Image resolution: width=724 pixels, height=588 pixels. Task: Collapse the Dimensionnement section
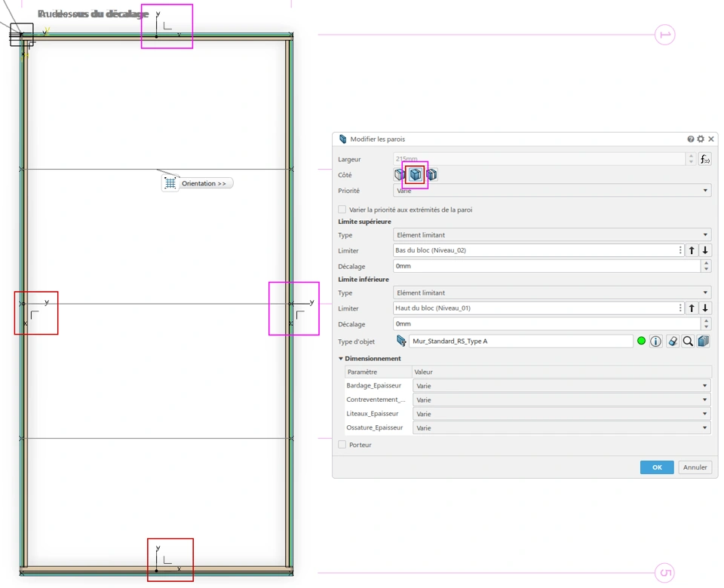coord(341,359)
